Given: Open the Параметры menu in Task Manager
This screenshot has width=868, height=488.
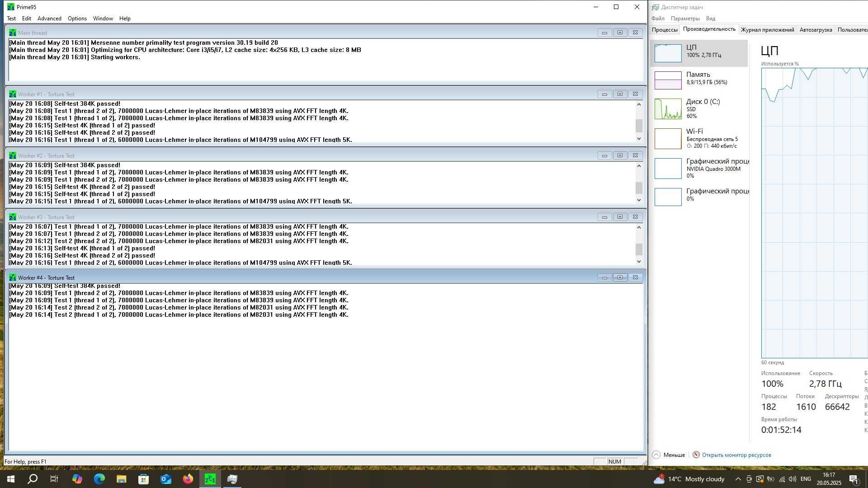Looking at the screenshot, I should 685,19.
